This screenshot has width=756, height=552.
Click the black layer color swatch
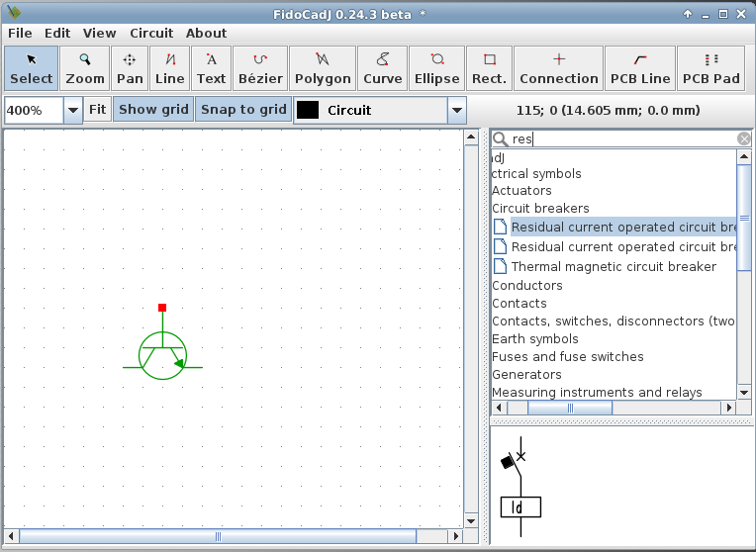(308, 111)
